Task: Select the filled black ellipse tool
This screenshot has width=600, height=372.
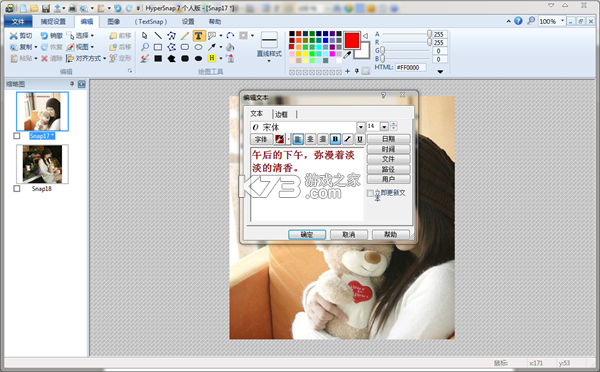Action: click(x=198, y=59)
